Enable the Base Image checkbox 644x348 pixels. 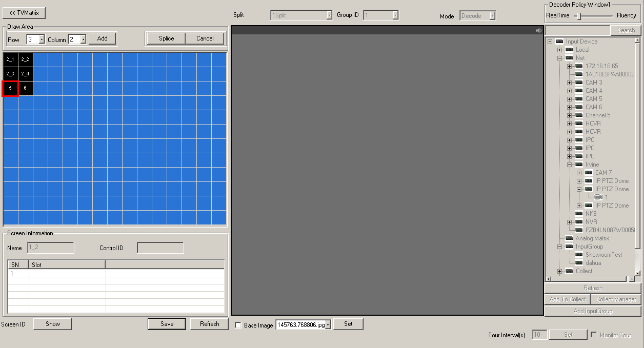point(238,324)
